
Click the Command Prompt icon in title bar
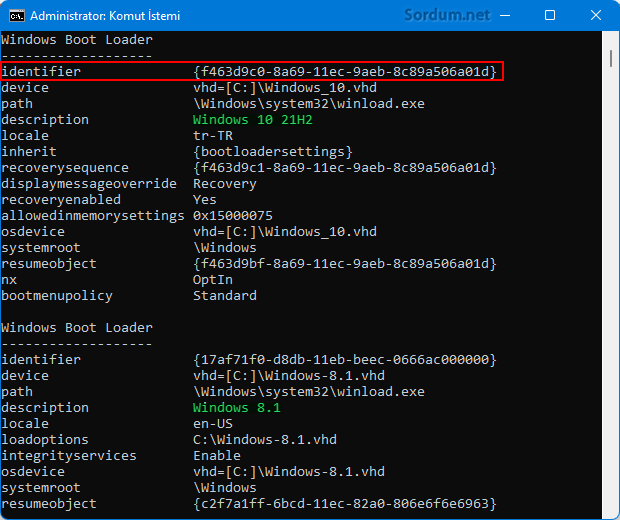[x=17, y=16]
